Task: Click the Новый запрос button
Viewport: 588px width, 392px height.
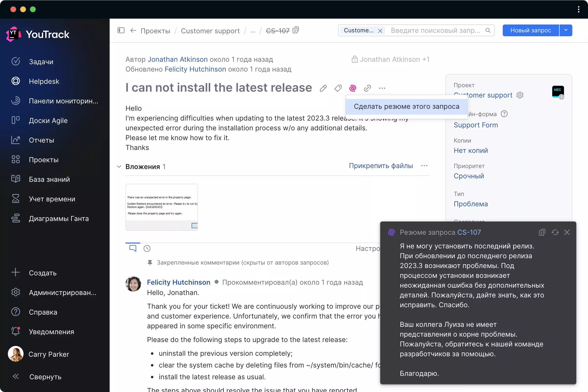Action: pyautogui.click(x=530, y=30)
